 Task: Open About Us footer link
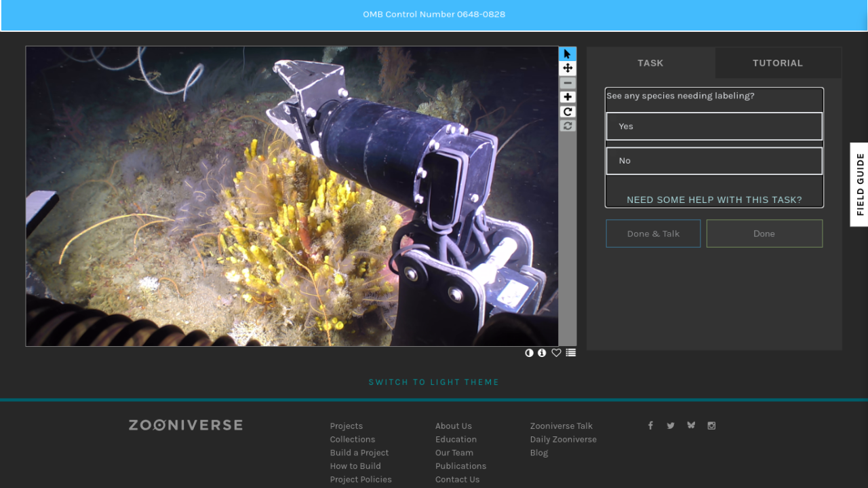coord(454,426)
